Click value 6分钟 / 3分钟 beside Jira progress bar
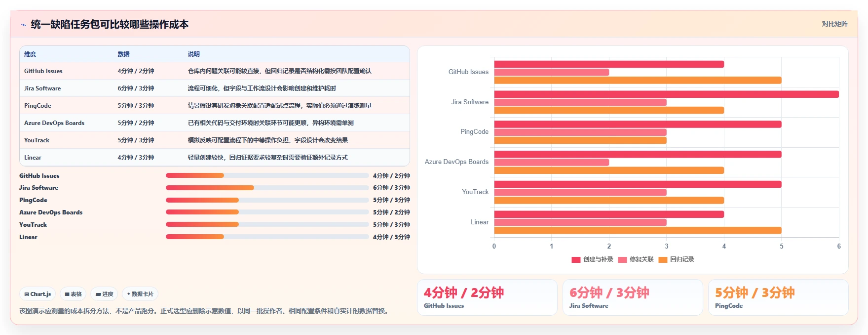 pyautogui.click(x=391, y=188)
